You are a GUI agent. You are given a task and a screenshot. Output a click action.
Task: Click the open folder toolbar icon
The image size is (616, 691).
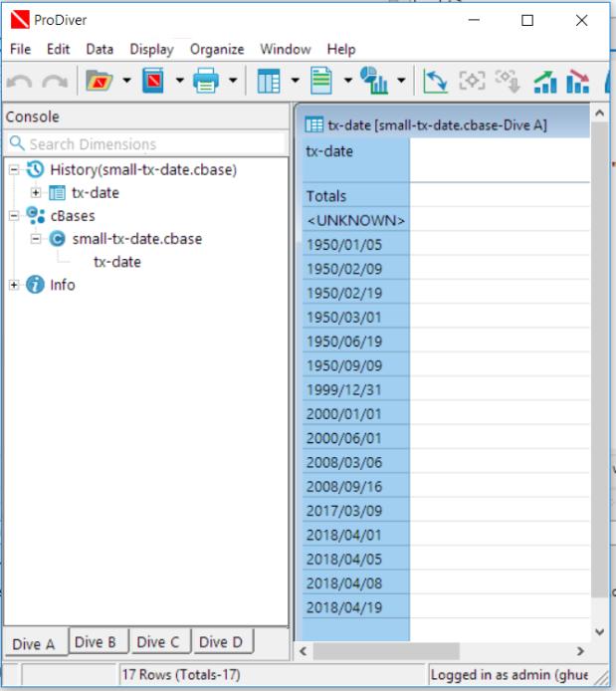point(100,81)
